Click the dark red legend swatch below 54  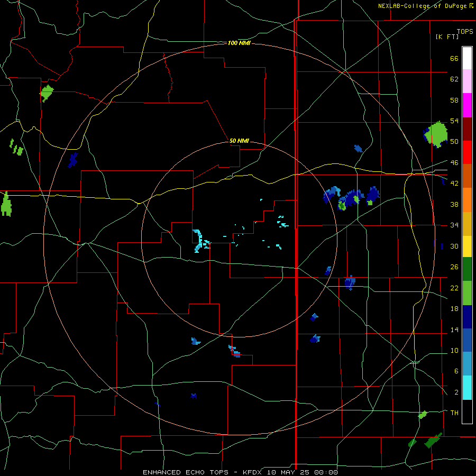click(467, 129)
